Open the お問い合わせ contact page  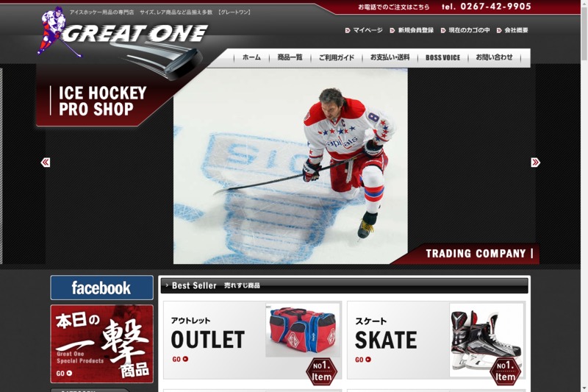click(494, 57)
